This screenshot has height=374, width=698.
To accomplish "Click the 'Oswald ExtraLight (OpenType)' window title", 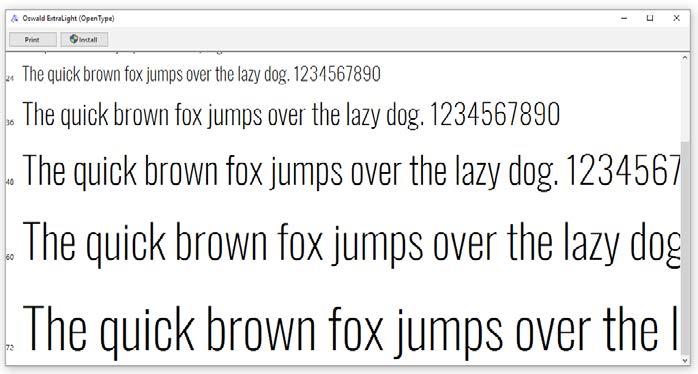I will (x=69, y=19).
